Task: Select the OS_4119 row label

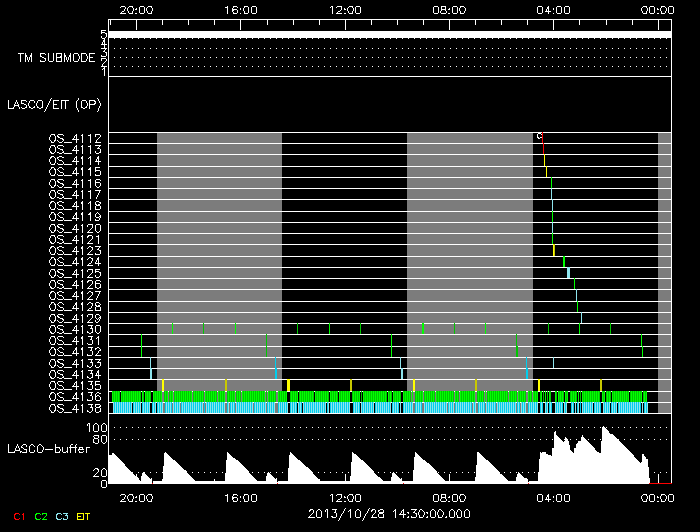Action: pos(75,217)
